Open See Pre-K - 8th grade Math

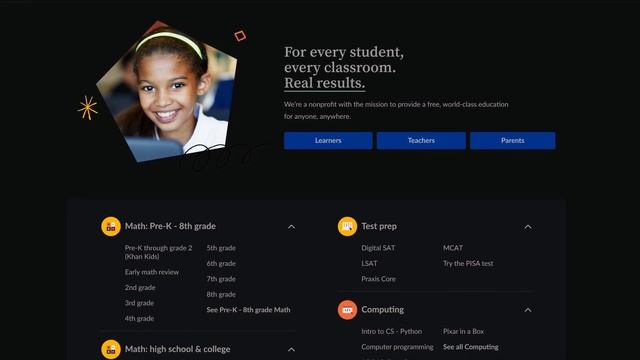pyautogui.click(x=248, y=310)
